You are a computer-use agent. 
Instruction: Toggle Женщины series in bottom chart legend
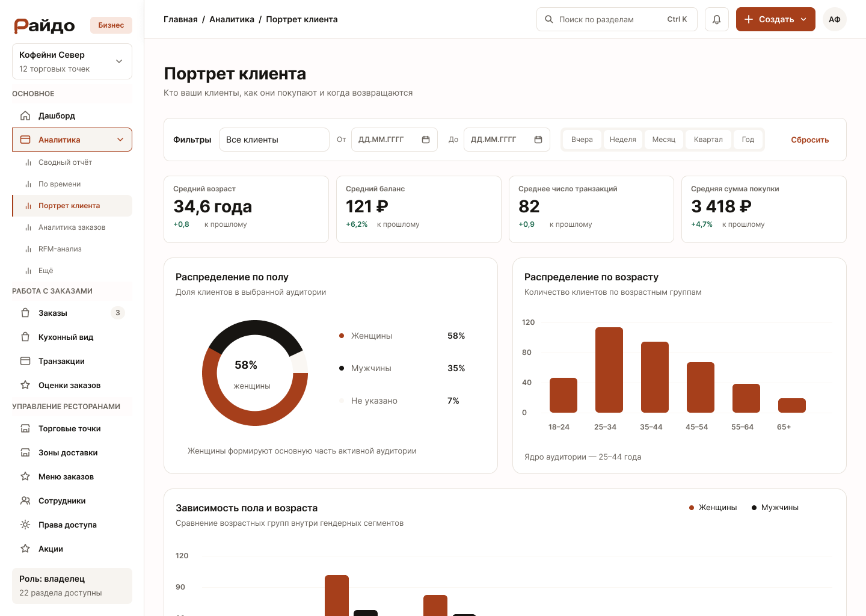[713, 508]
